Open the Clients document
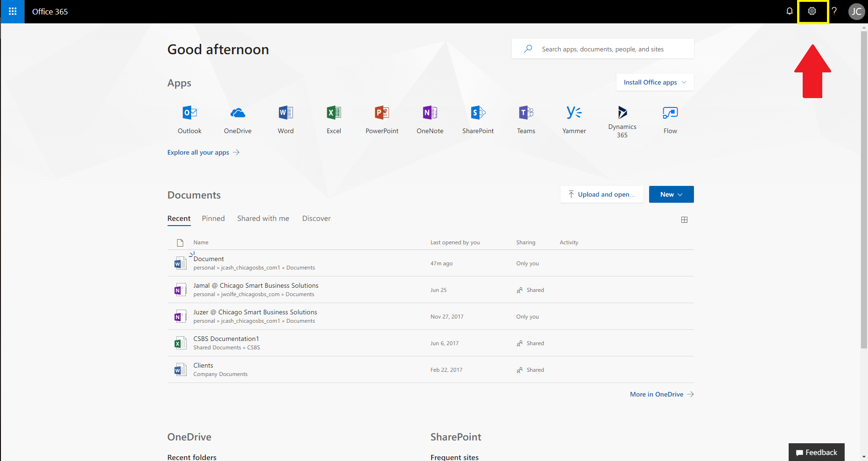Screen dimensions: 868x461 [203, 365]
